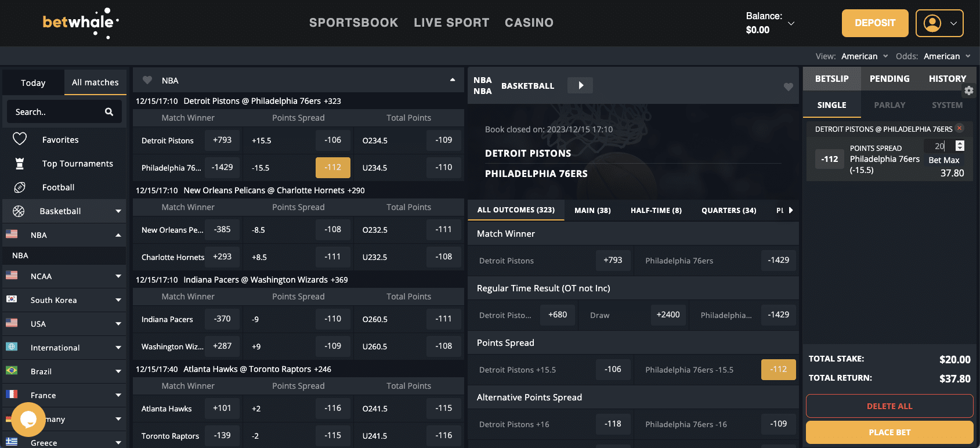The width and height of the screenshot is (980, 448).
Task: Click the France flag icon
Action: coord(12,395)
